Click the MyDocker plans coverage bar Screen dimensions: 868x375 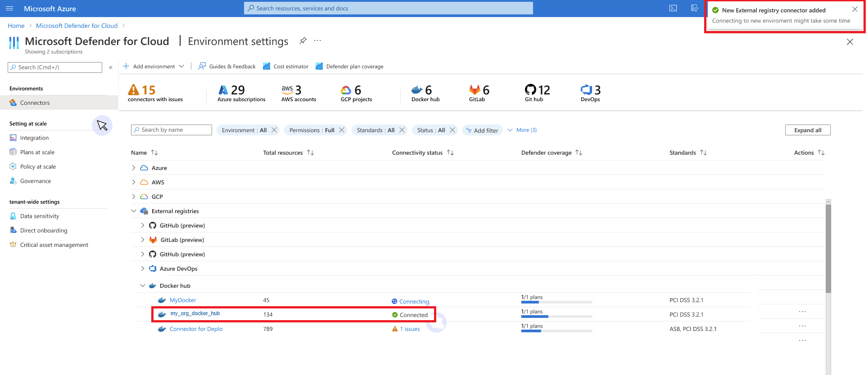pos(556,302)
